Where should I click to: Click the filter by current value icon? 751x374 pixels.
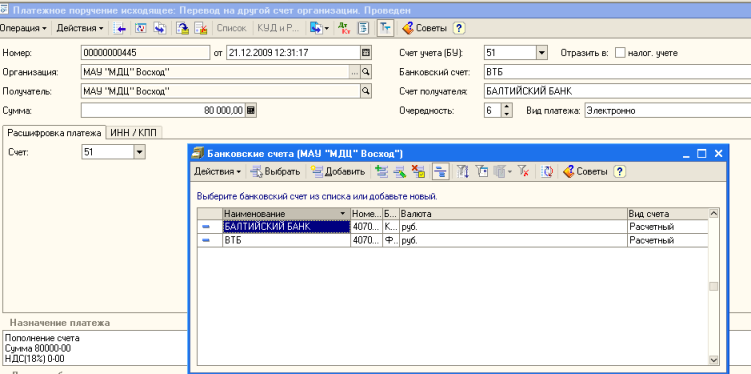(x=482, y=171)
